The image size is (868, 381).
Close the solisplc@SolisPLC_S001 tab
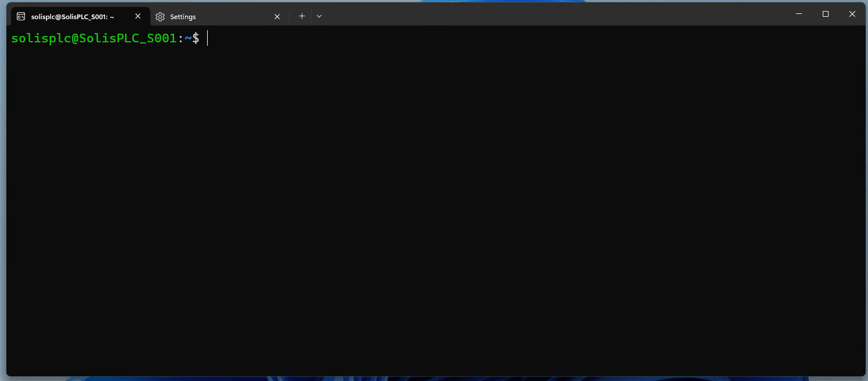pos(138,16)
